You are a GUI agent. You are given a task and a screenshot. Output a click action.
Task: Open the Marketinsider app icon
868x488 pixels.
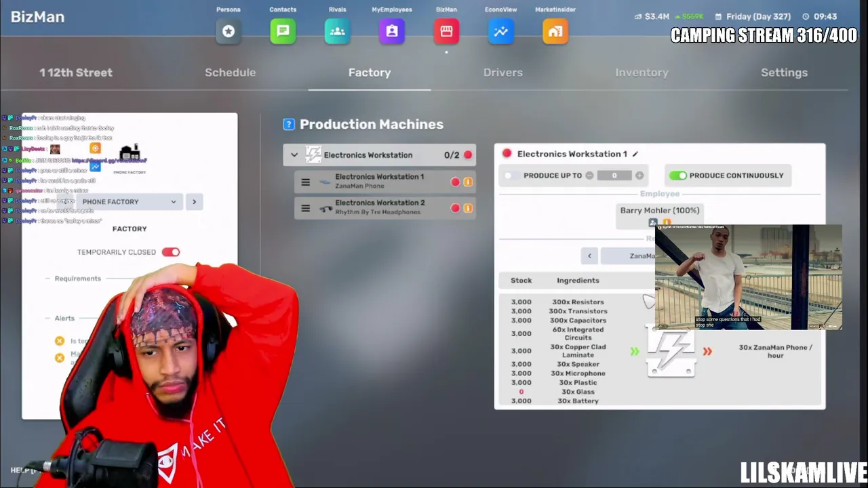pos(555,31)
